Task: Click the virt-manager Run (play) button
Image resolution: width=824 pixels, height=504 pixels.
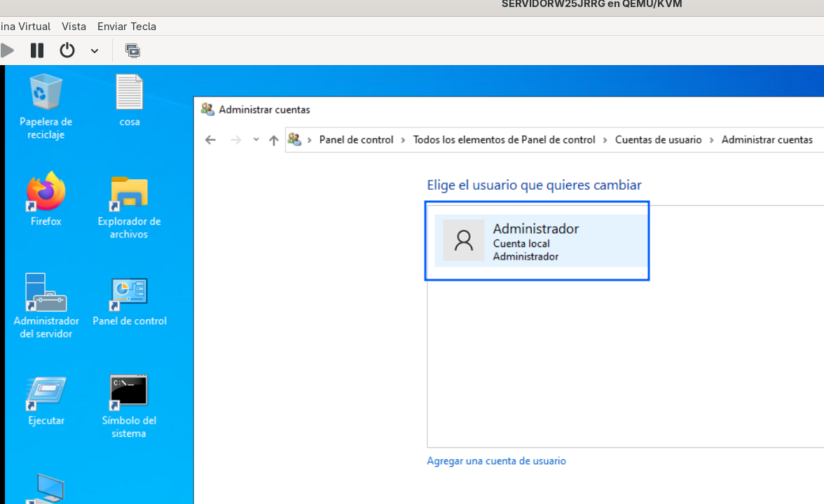Action: point(7,50)
